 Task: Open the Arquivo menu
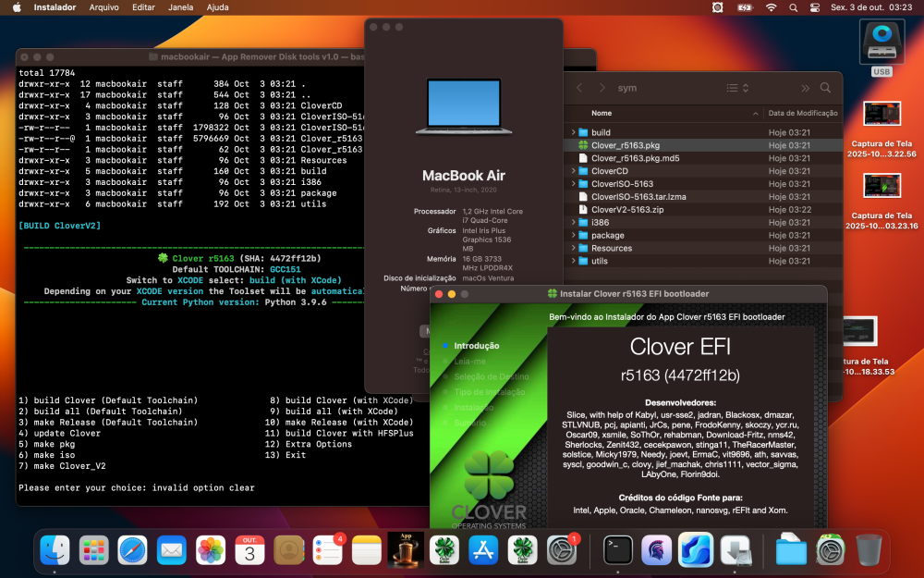[x=103, y=7]
